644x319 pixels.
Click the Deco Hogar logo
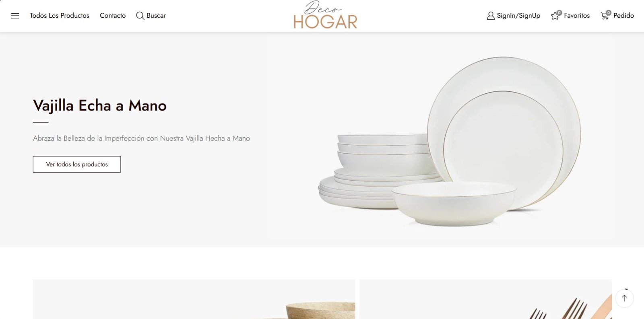pos(325,15)
